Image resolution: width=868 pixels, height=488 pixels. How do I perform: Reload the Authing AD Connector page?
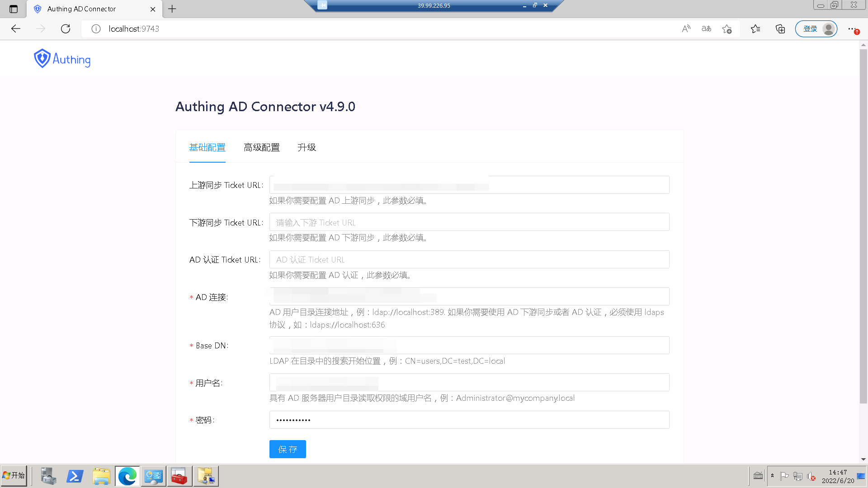[x=65, y=28]
